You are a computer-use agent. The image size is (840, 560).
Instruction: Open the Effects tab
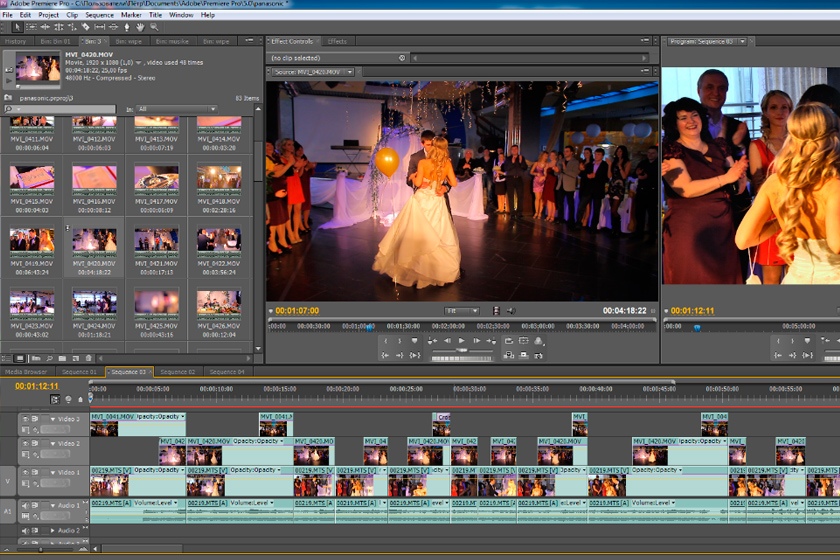(337, 42)
